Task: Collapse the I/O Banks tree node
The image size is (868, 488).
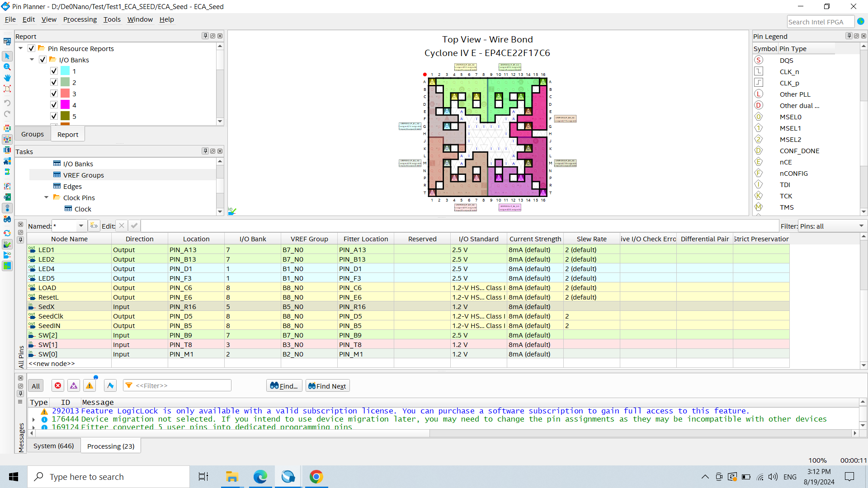Action: [x=32, y=60]
